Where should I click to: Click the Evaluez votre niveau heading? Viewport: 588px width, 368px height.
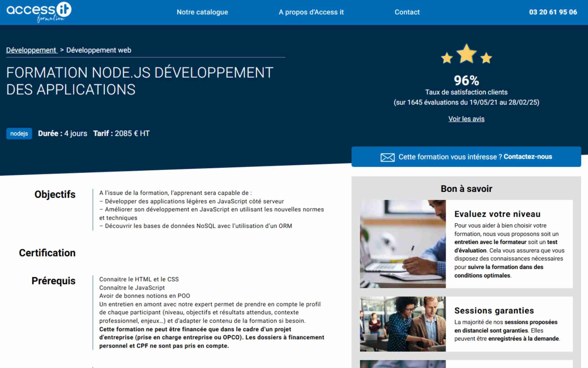point(497,214)
